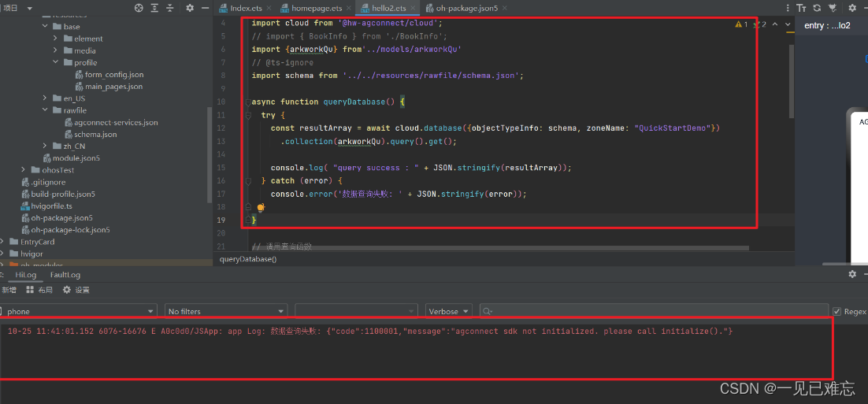This screenshot has width=868, height=404.
Task: Go to previous highlighted error arrow
Action: 774,24
